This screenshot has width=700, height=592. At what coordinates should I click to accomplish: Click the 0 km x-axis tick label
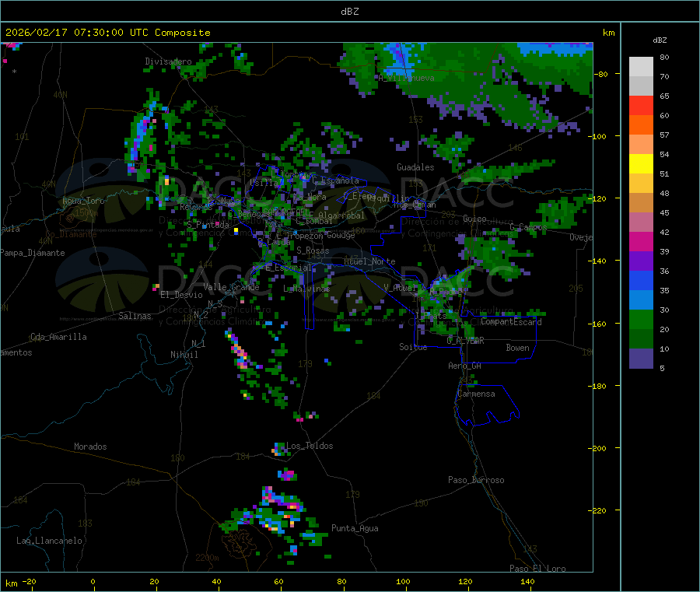93,582
